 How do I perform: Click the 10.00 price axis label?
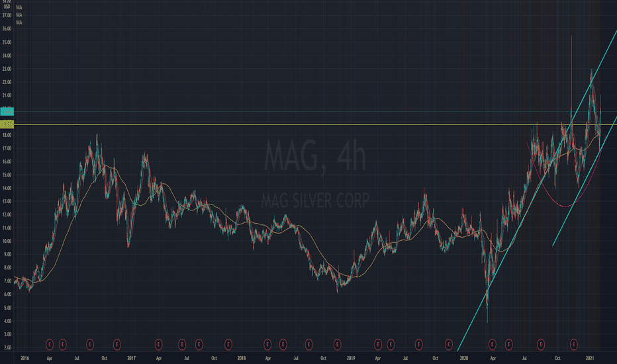tap(7, 241)
